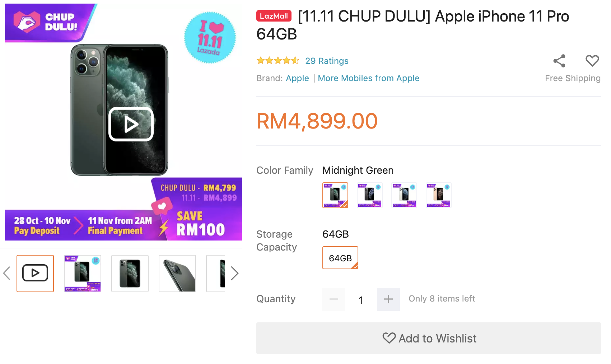The height and width of the screenshot is (364, 611).
Task: View front and back phone thumbnail
Action: (130, 273)
